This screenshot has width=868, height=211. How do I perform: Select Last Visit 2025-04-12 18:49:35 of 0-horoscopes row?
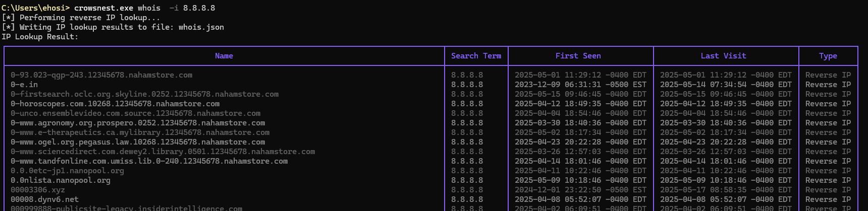(726, 104)
